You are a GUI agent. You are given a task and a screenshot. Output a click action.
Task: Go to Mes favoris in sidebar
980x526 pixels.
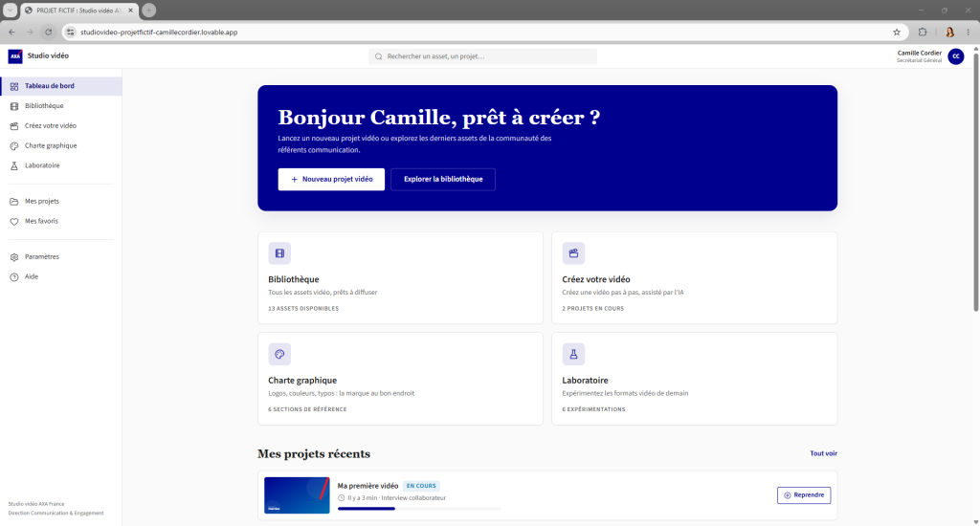pos(61,222)
